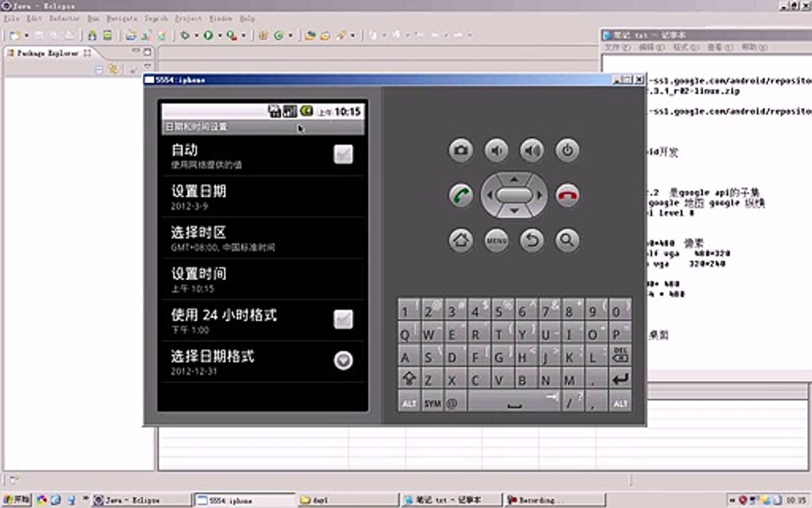Select the Package Explorer tab
The height and width of the screenshot is (508, 812).
point(48,53)
